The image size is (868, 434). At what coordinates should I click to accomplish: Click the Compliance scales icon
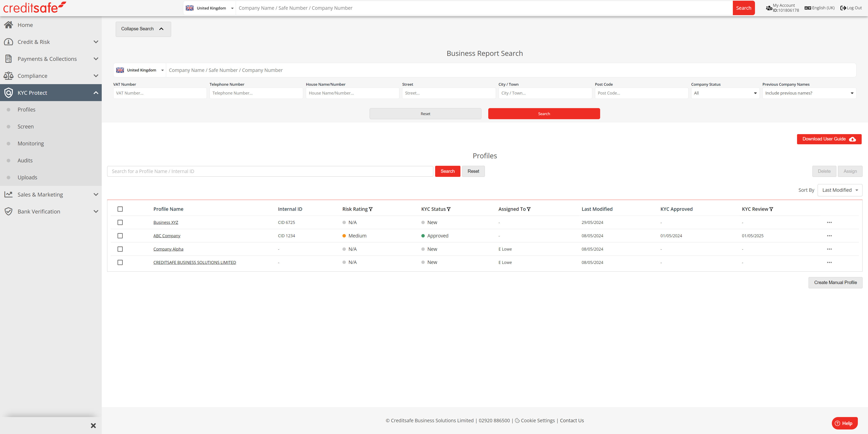click(x=8, y=76)
